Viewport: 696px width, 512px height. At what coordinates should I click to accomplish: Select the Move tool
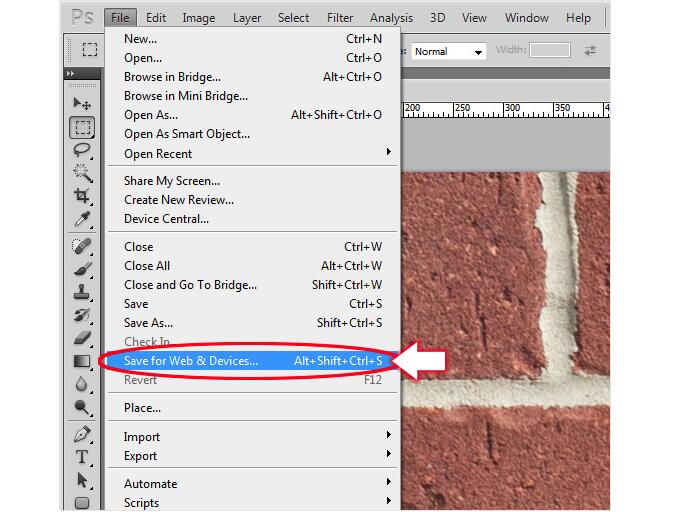point(82,103)
